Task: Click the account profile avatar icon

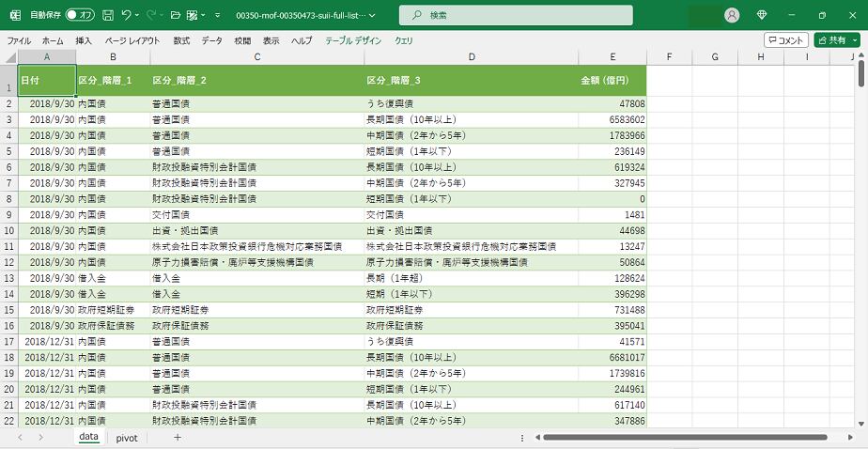Action: pos(732,15)
